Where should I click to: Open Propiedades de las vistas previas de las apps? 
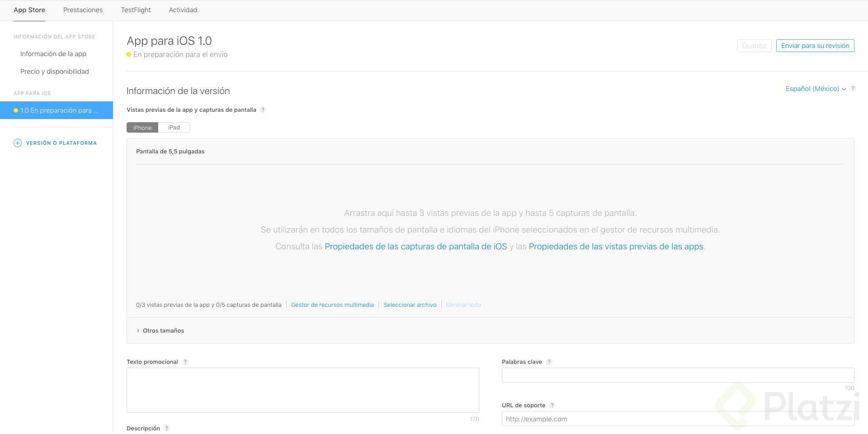pos(616,247)
